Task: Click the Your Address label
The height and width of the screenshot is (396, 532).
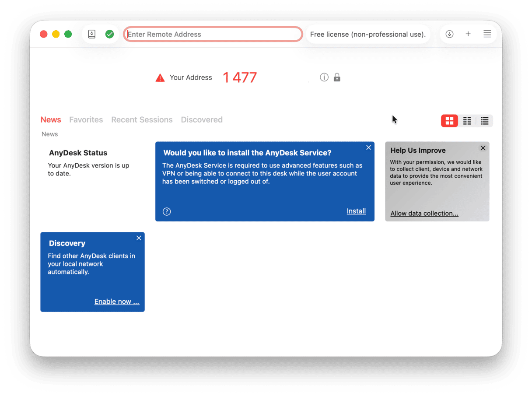Action: pos(191,77)
